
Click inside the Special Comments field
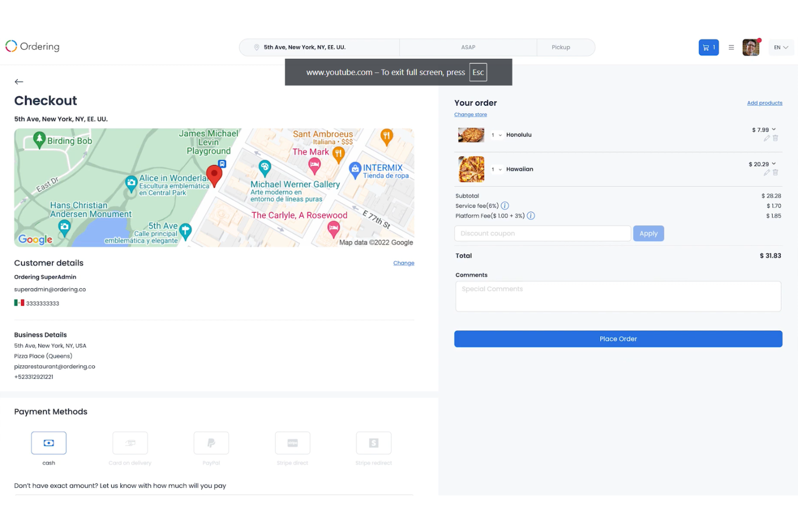(618, 296)
